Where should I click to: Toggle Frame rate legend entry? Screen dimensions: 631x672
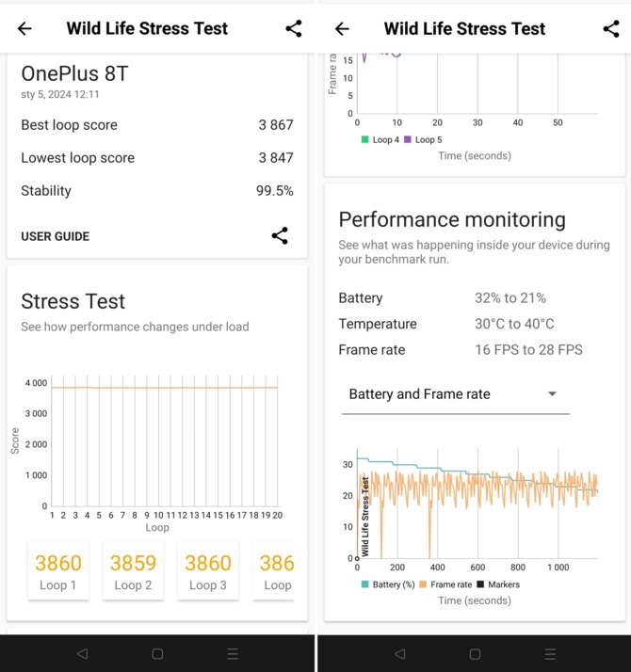[x=445, y=584]
